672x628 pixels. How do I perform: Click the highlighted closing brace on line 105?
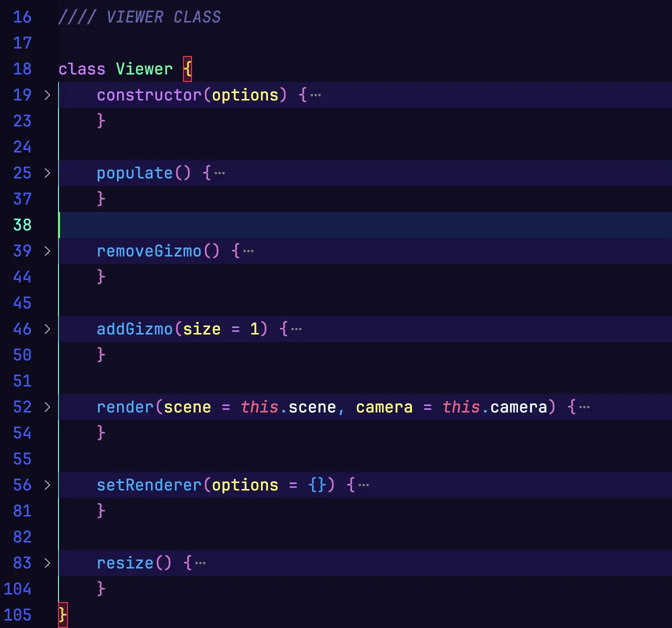click(62, 615)
